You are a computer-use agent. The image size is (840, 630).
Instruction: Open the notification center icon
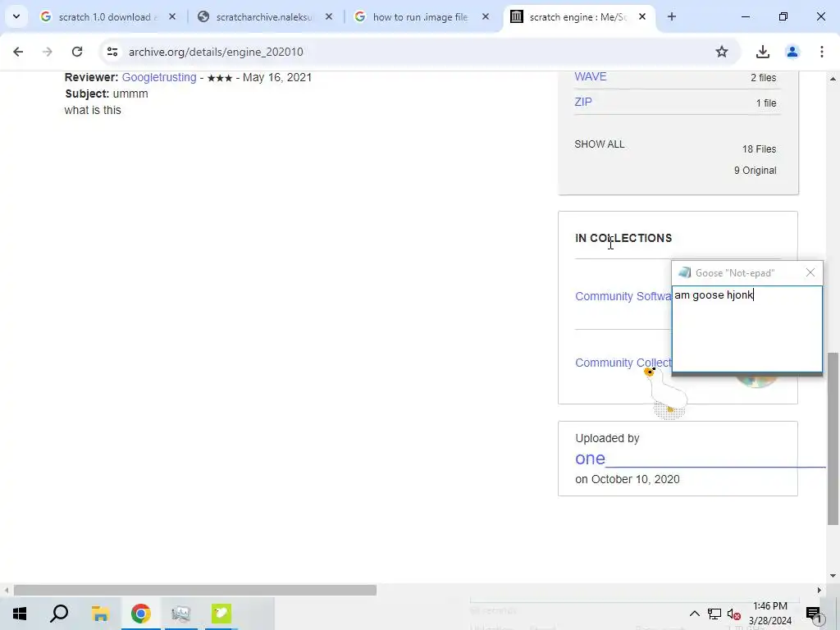tap(815, 614)
